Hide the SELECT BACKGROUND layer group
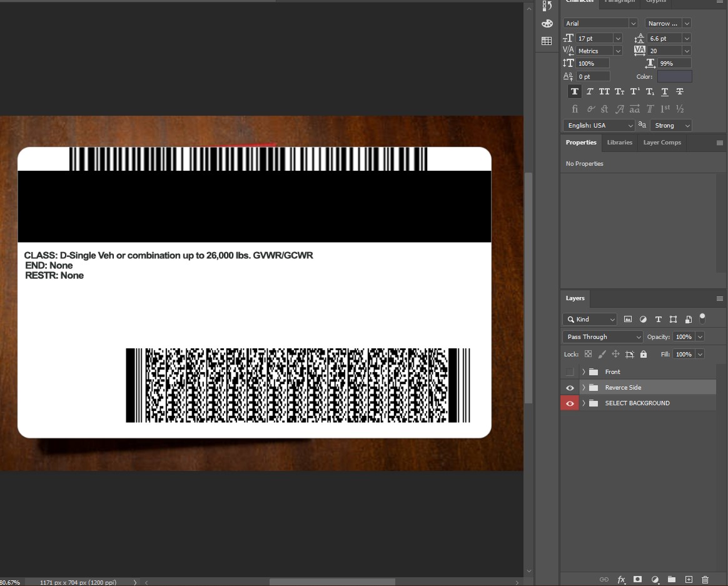The height and width of the screenshot is (586, 728). coord(570,403)
